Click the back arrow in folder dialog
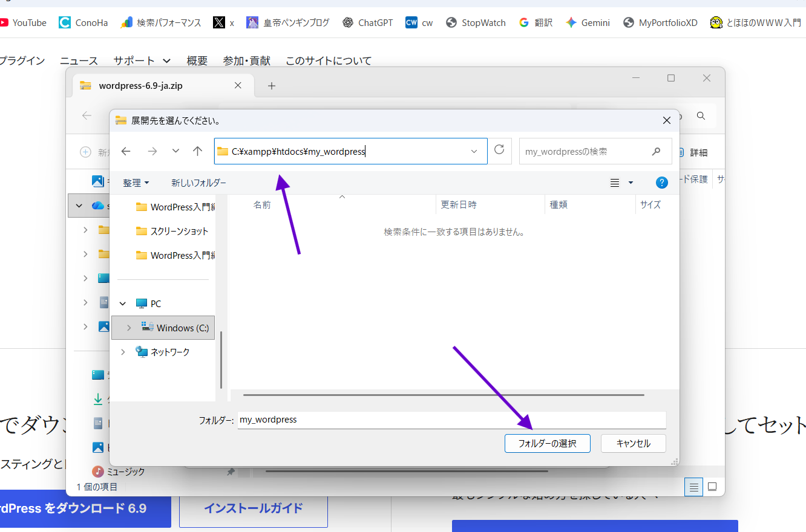 [126, 151]
